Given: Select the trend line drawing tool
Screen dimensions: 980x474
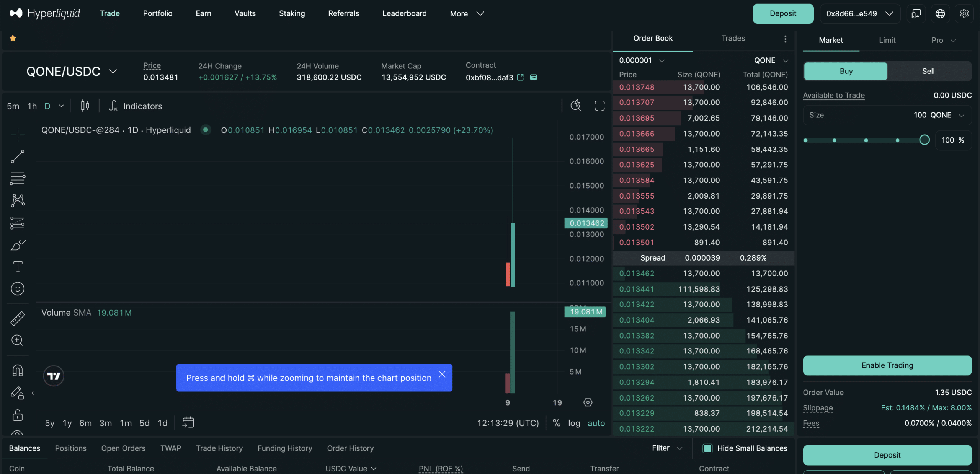Looking at the screenshot, I should [18, 156].
